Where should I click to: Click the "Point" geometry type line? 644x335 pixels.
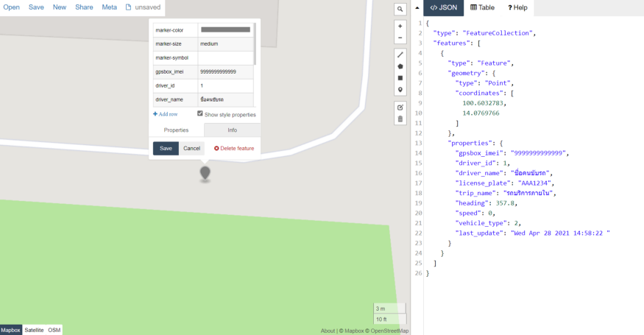pos(484,83)
